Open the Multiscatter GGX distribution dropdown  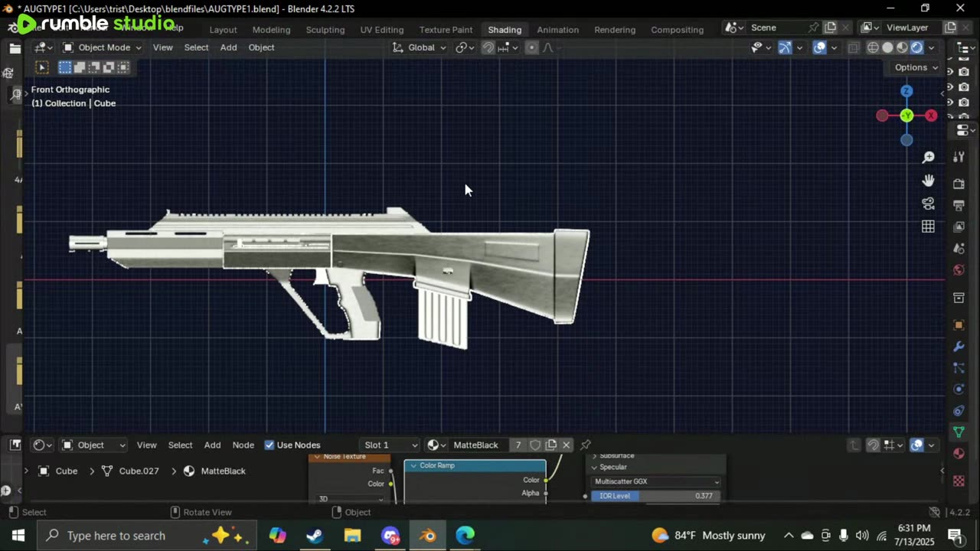(656, 481)
